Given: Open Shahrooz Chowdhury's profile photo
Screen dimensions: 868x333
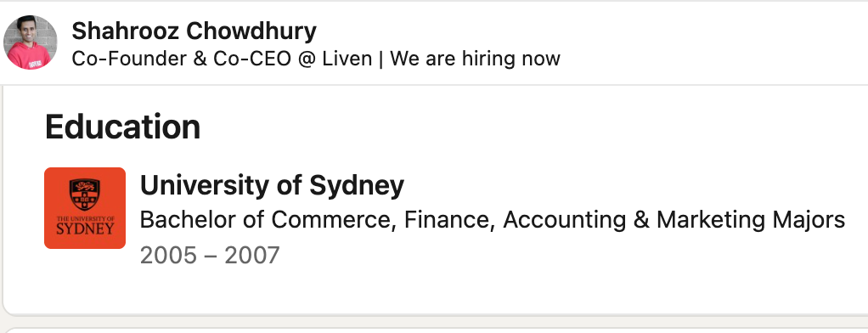Looking at the screenshot, I should click(30, 42).
